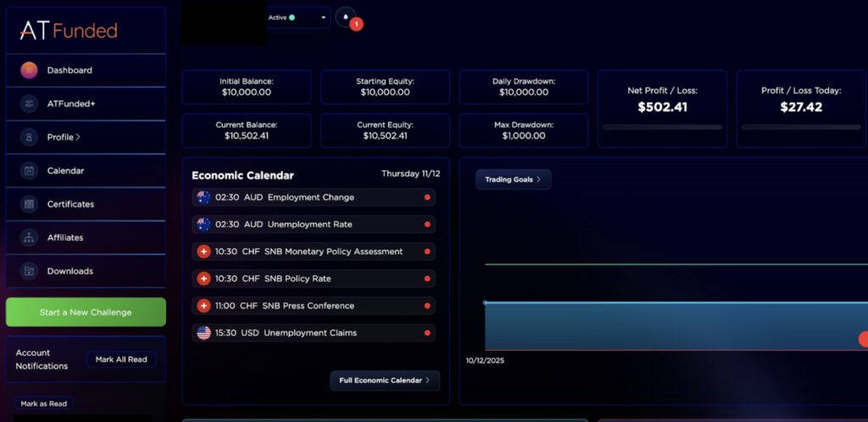This screenshot has height=422, width=868.
Task: Open the Dashboard menu item
Action: point(86,70)
